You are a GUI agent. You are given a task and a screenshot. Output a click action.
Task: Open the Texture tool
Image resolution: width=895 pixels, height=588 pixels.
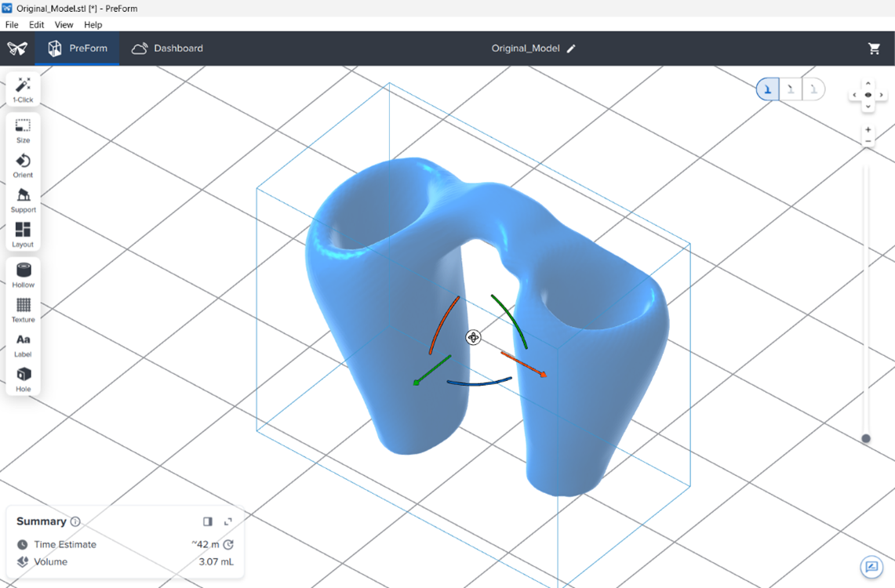23,309
